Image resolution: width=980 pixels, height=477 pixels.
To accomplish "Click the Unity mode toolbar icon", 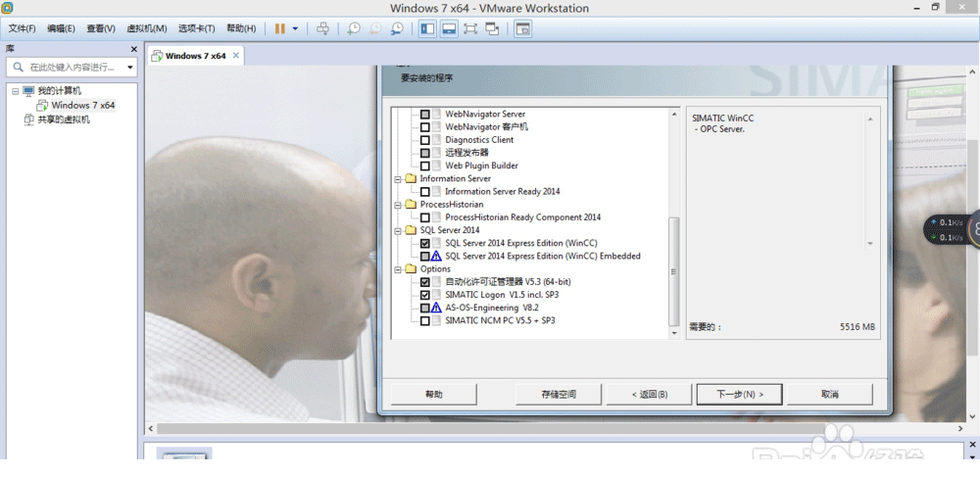I will (x=492, y=28).
